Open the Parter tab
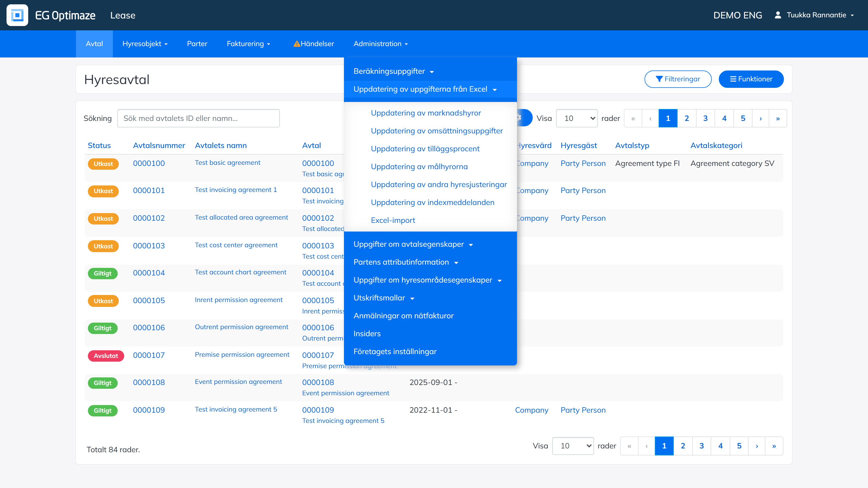 tap(197, 44)
